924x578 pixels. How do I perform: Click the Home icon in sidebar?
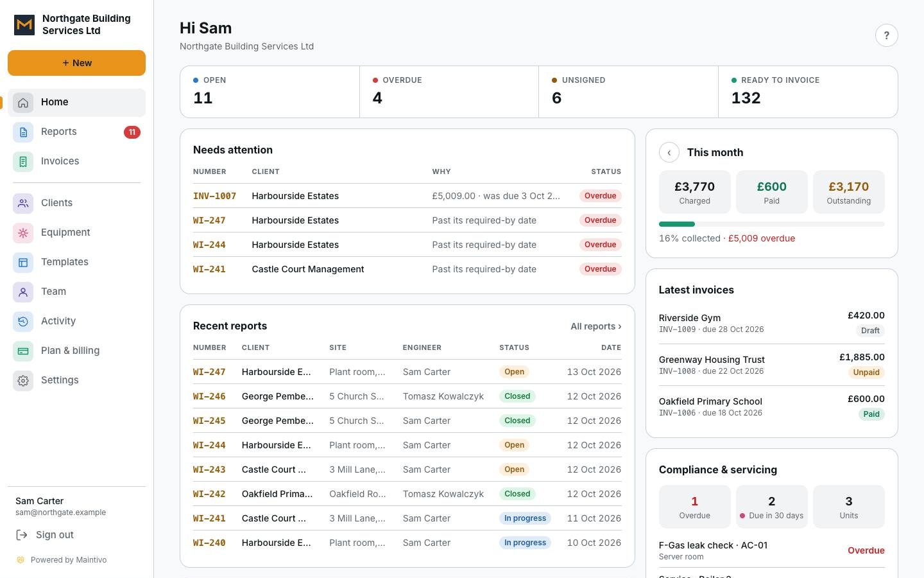pyautogui.click(x=23, y=103)
